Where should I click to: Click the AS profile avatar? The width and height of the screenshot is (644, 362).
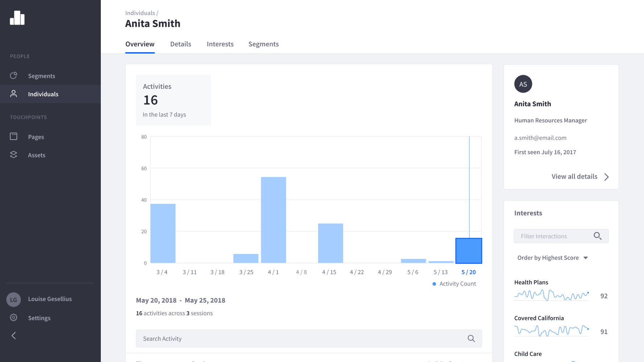(523, 84)
